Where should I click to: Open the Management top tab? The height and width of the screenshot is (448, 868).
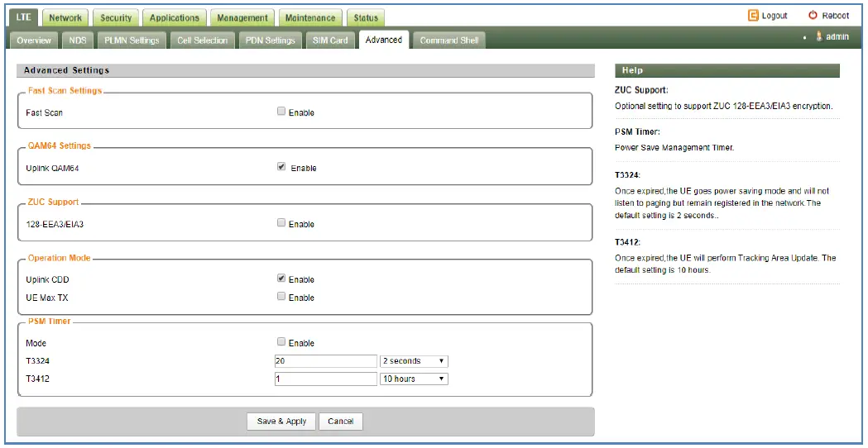tap(242, 17)
